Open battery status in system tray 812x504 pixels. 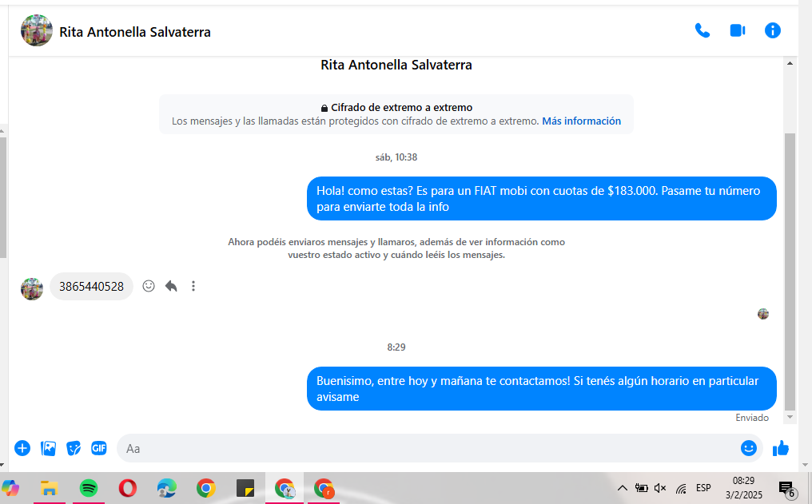tap(641, 488)
